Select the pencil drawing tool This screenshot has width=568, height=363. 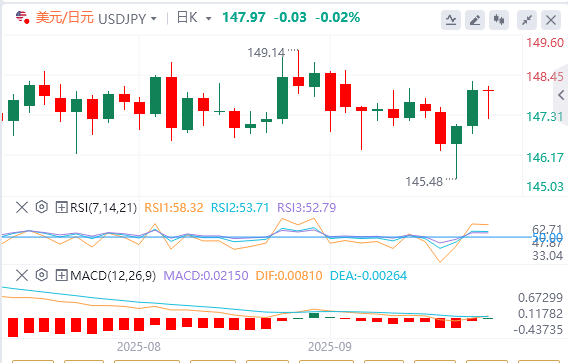(475, 20)
